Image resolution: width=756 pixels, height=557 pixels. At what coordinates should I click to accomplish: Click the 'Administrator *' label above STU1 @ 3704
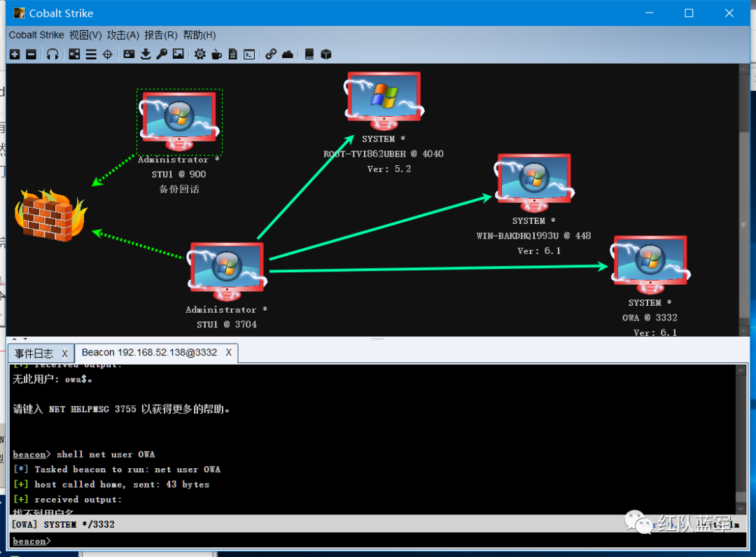coord(226,309)
